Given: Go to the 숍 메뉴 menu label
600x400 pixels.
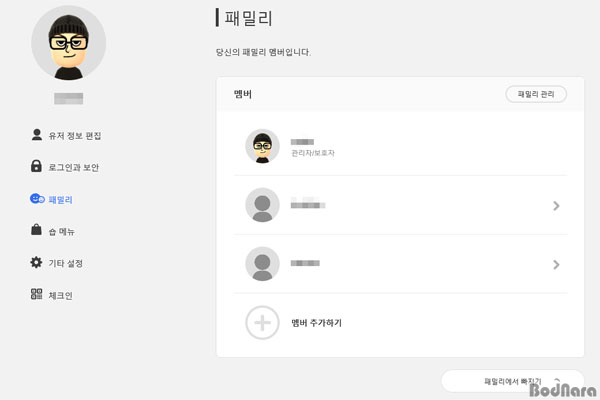Looking at the screenshot, I should tap(62, 231).
